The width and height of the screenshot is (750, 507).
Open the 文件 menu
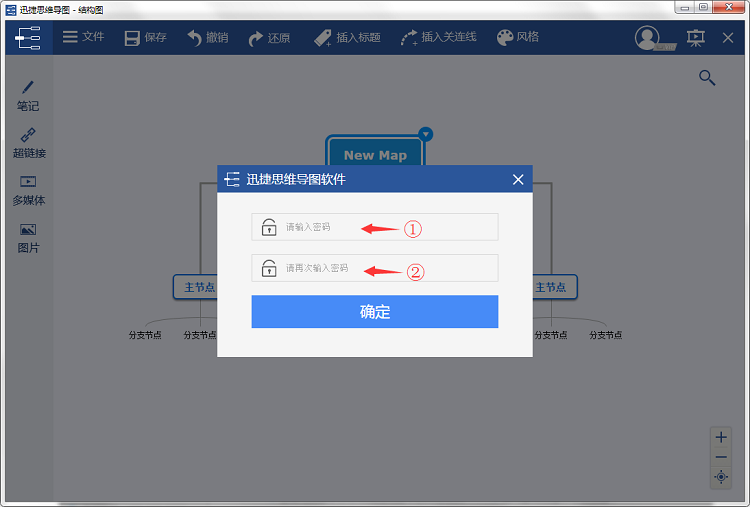click(83, 37)
